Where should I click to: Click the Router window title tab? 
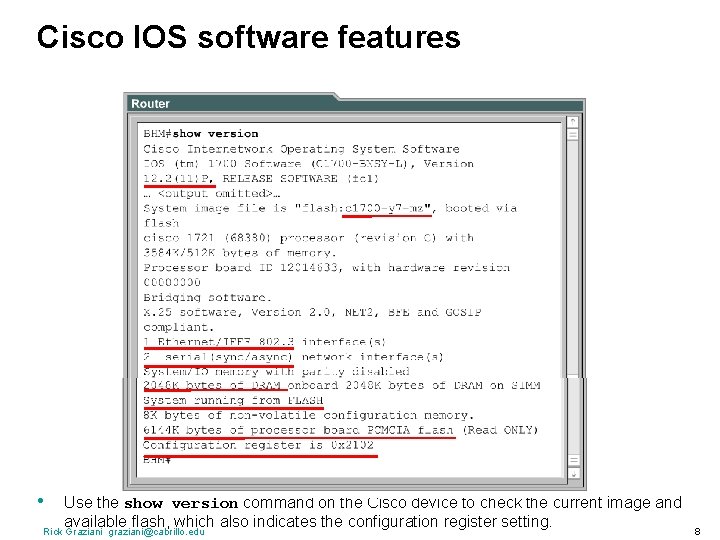(150, 104)
